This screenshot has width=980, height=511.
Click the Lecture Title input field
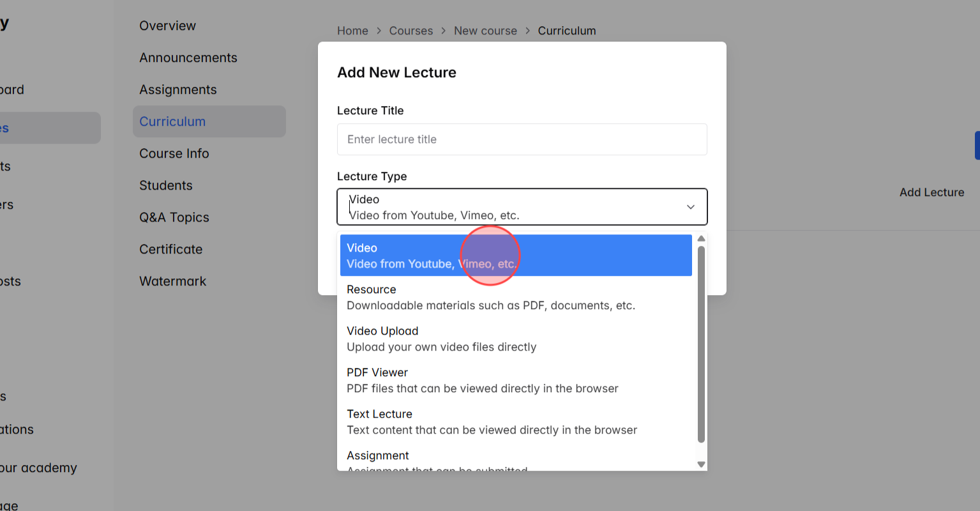coord(522,139)
